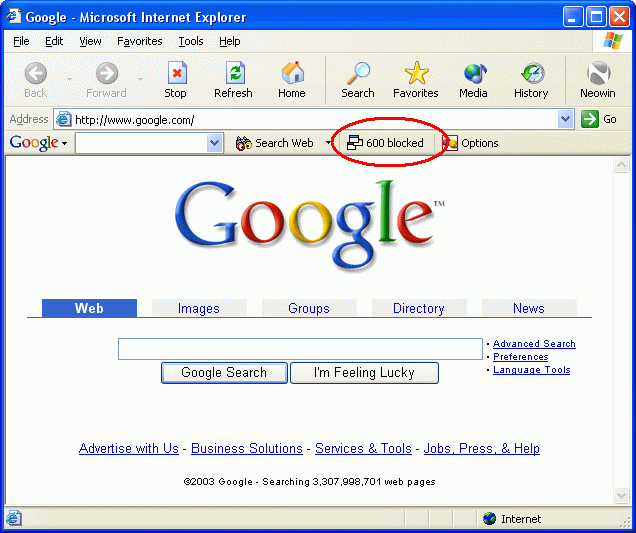The width and height of the screenshot is (636, 533).
Task: Click the address bar URL field
Action: 314,119
